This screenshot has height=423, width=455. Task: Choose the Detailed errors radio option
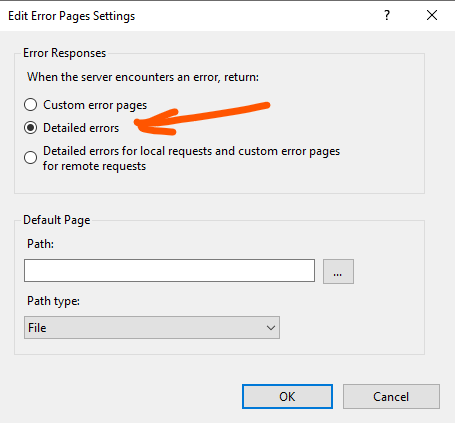30,128
